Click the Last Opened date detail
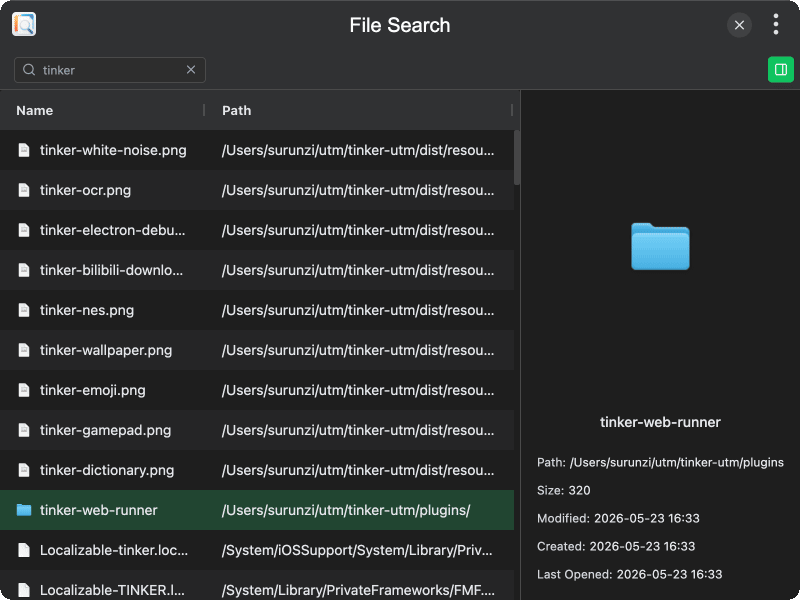 click(x=630, y=574)
